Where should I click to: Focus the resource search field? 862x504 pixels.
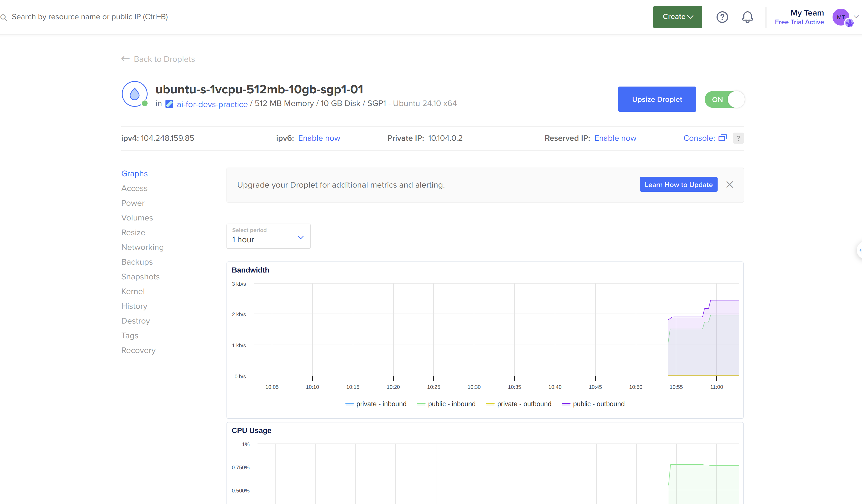click(x=90, y=17)
